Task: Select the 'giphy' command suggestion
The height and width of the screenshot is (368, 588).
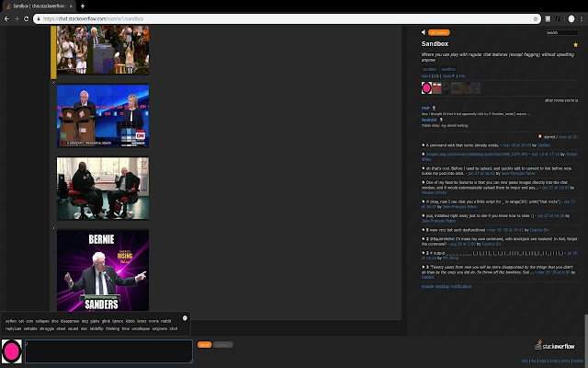Action: [95, 321]
